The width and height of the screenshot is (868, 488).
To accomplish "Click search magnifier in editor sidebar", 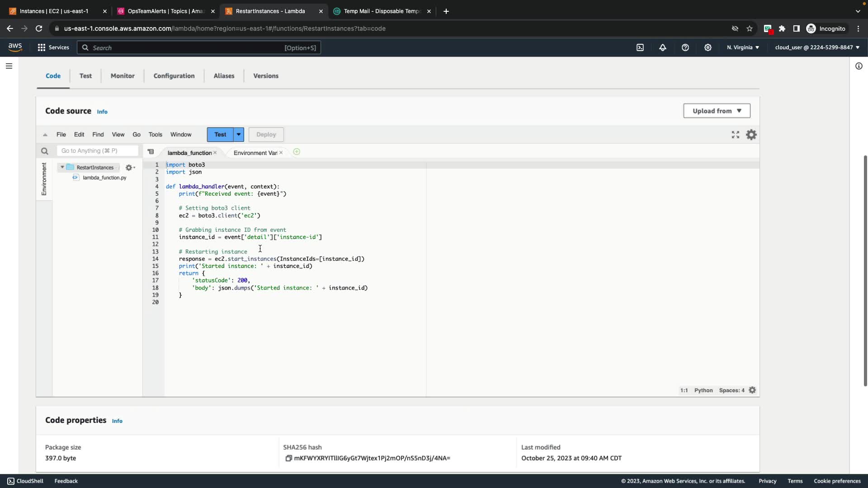I will 44,151.
